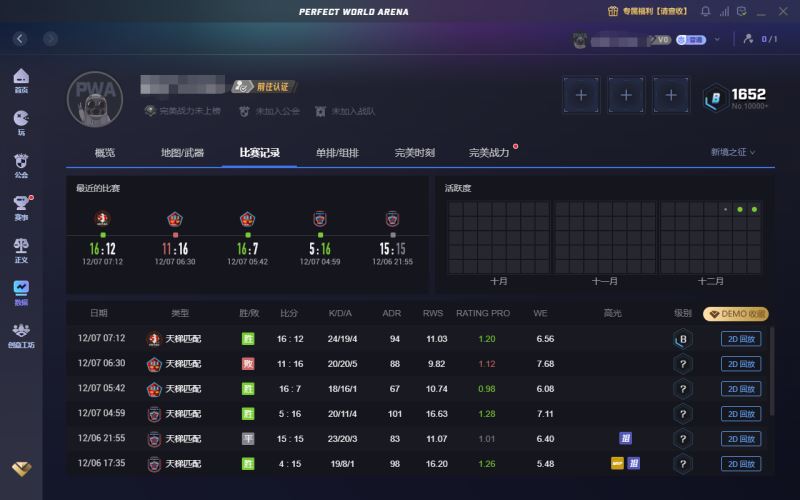Click the match list vertical scrollbar
The width and height of the screenshot is (800, 500).
(772, 371)
